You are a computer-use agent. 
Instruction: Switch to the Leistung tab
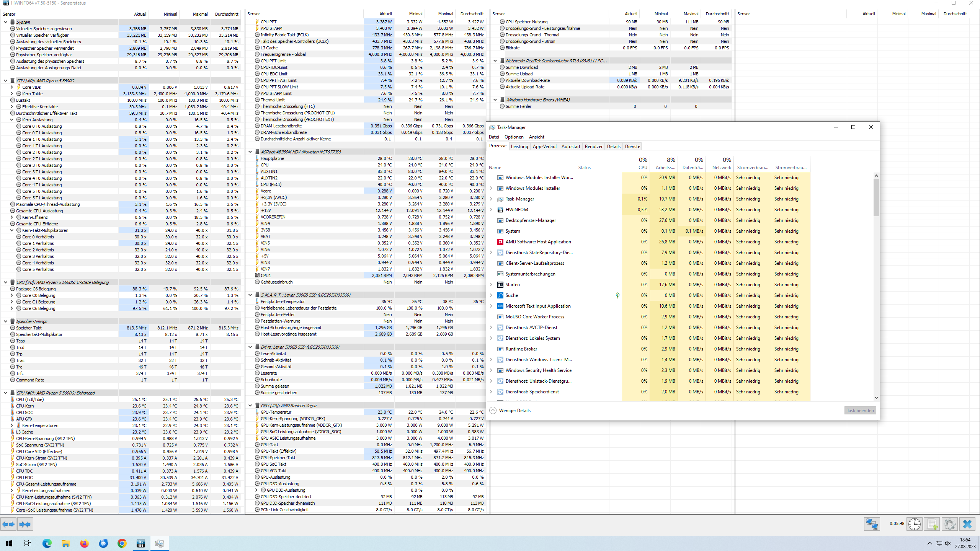519,146
